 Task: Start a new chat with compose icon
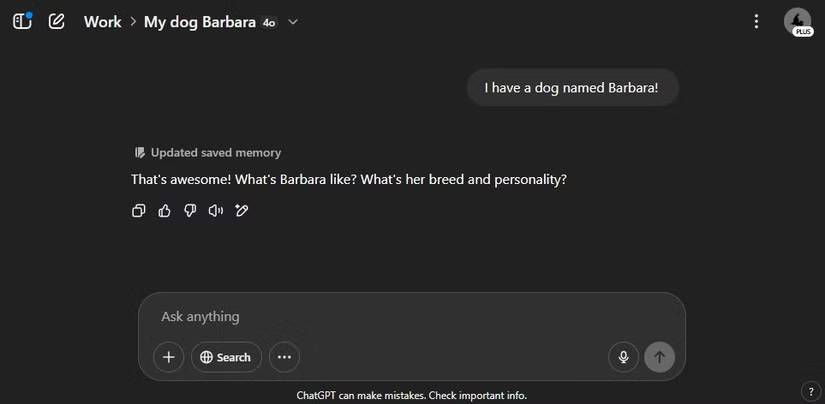(x=57, y=21)
